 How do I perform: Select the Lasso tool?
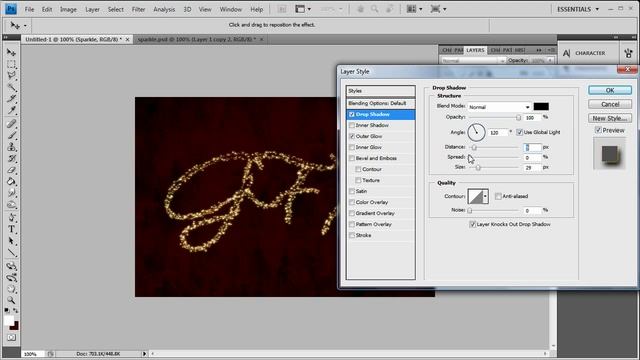pos(11,76)
